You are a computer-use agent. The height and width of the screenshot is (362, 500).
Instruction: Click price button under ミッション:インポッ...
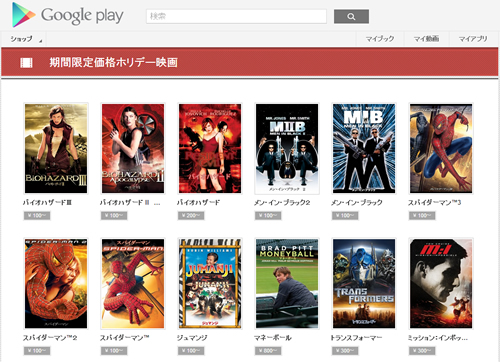(x=422, y=351)
